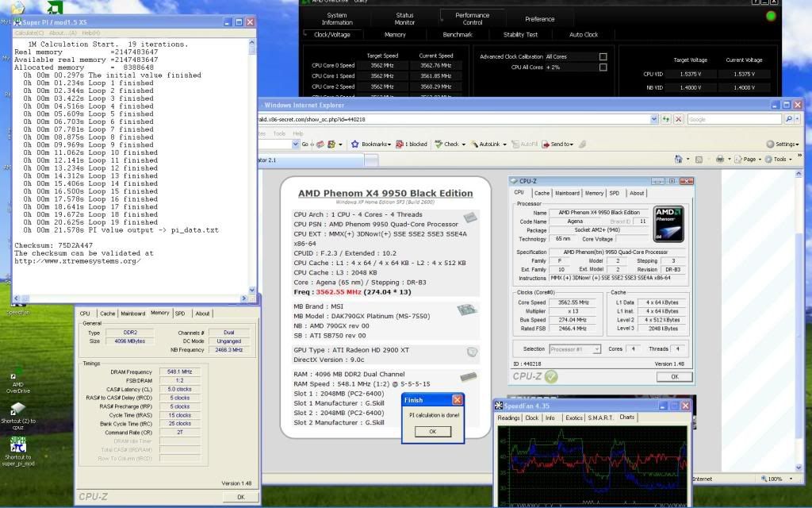
Task: Click the IE refresh page icon
Action: 666,119
